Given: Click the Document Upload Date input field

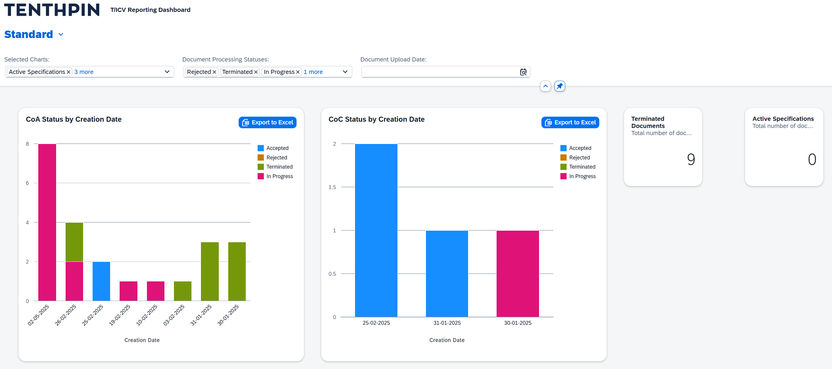Looking at the screenshot, I should pyautogui.click(x=440, y=72).
